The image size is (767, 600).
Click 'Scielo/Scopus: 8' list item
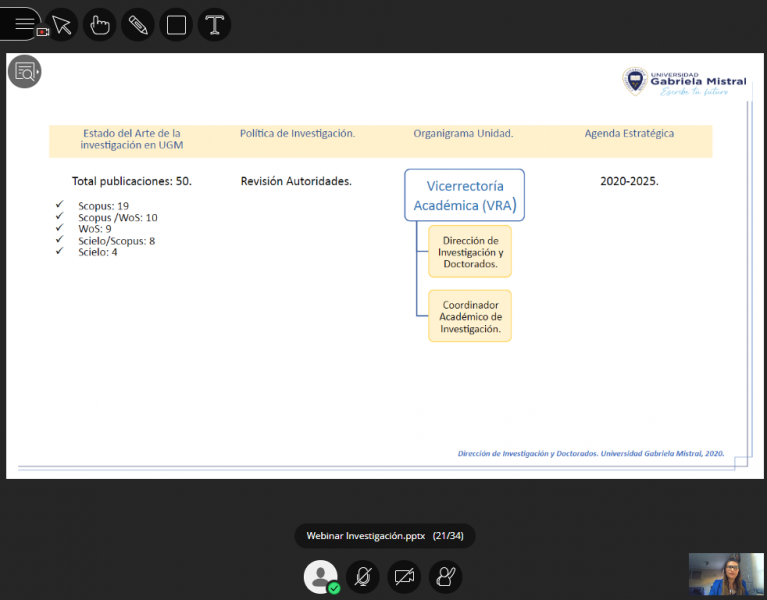coord(116,241)
